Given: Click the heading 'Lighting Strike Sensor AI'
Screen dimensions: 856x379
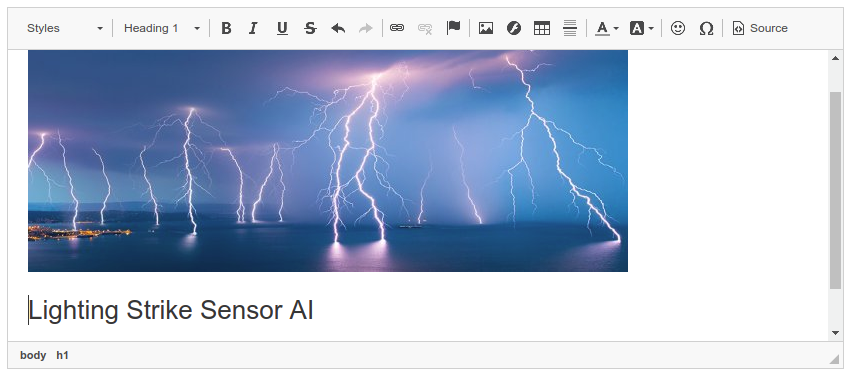Looking at the screenshot, I should tap(171, 310).
